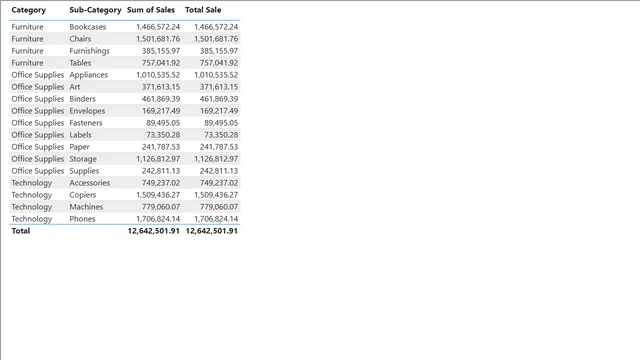Select Total Sale value for Accessories
The height and width of the screenshot is (360, 640).
coord(219,183)
